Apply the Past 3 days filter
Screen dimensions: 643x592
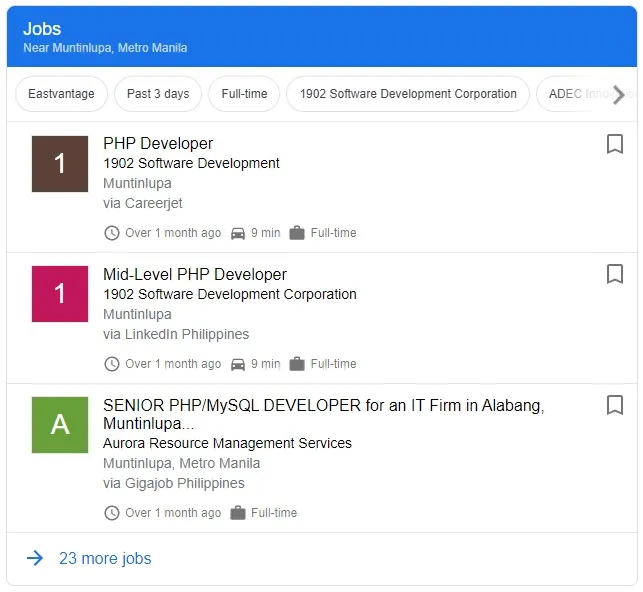pos(158,94)
